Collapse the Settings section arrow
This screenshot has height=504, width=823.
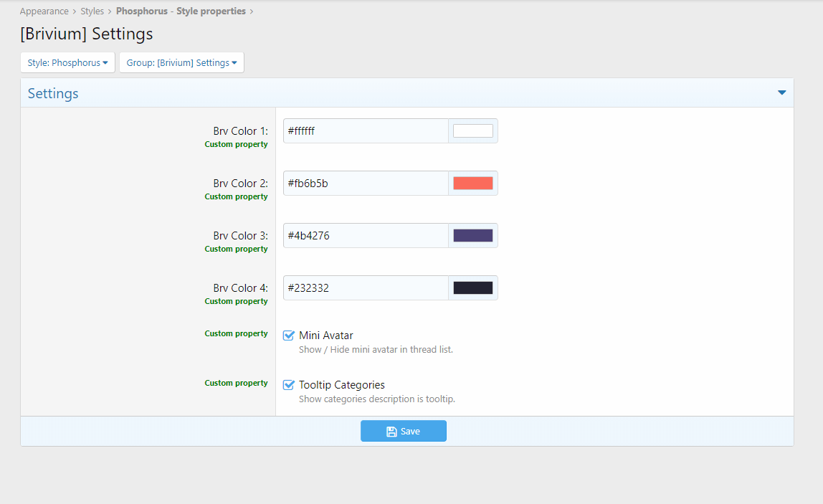(781, 93)
